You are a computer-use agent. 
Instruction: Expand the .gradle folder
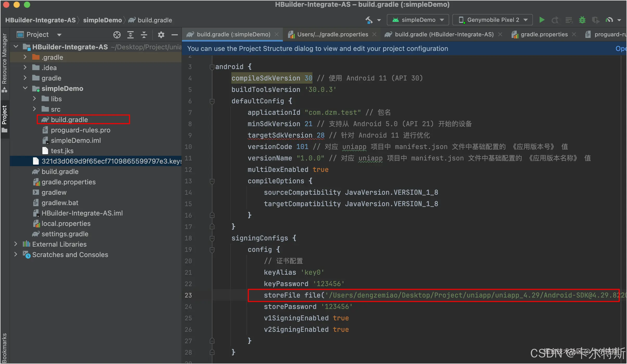25,57
